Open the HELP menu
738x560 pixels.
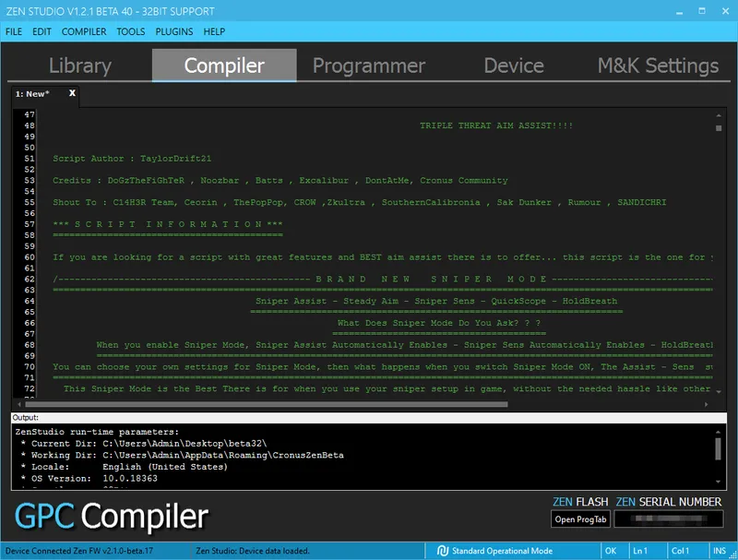click(x=214, y=31)
